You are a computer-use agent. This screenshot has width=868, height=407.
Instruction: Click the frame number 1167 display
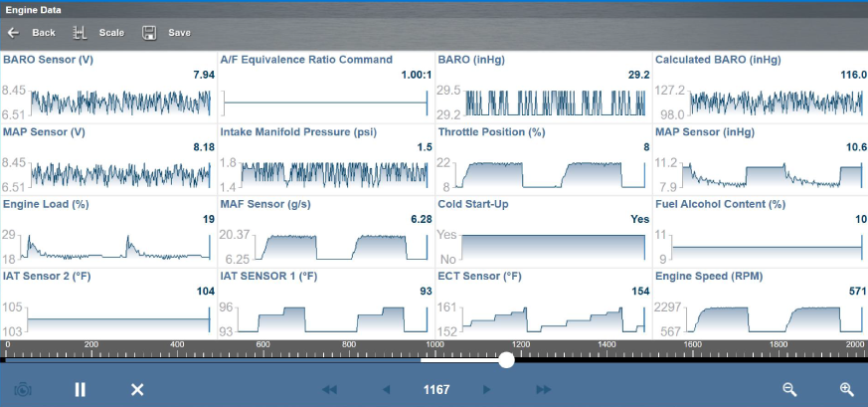click(436, 390)
